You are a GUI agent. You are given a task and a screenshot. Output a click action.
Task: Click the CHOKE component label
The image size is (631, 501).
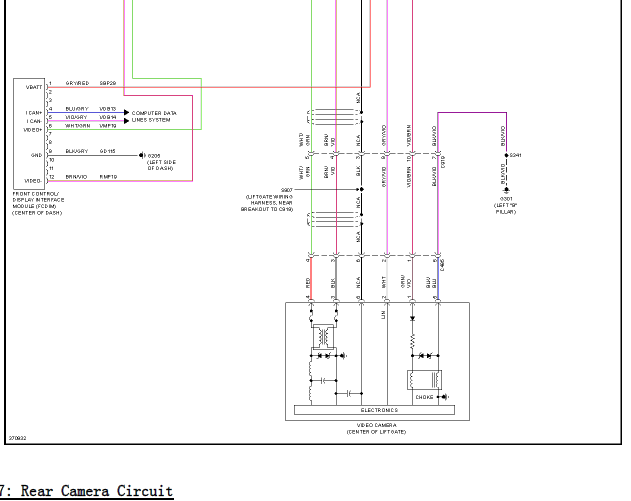click(x=425, y=397)
